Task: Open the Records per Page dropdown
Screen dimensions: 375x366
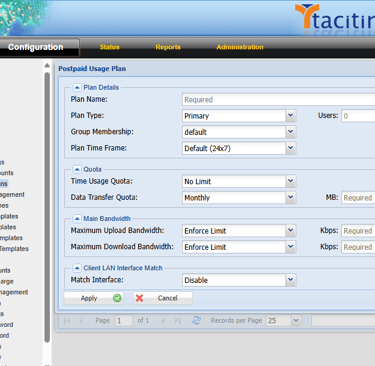Action: 296,321
